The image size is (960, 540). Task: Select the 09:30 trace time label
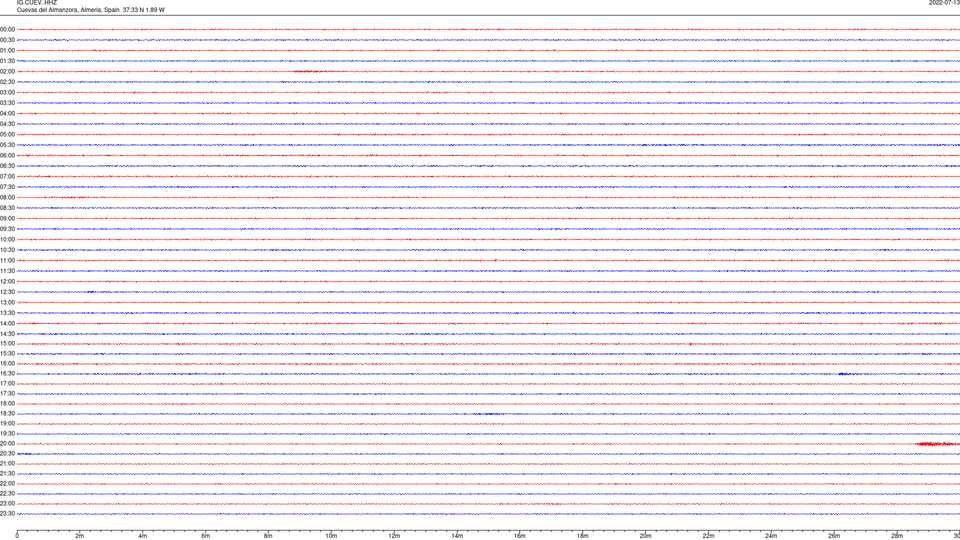tap(7, 229)
